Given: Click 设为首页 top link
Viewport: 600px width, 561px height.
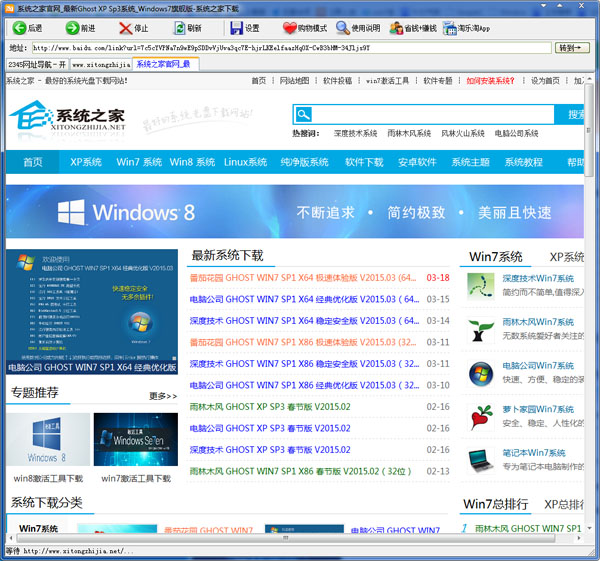Looking at the screenshot, I should (x=545, y=81).
